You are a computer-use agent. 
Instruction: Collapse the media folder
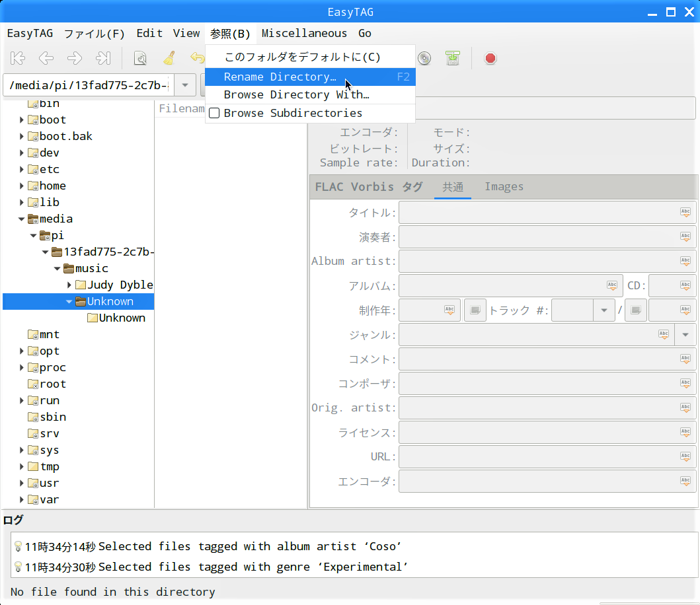(21, 219)
